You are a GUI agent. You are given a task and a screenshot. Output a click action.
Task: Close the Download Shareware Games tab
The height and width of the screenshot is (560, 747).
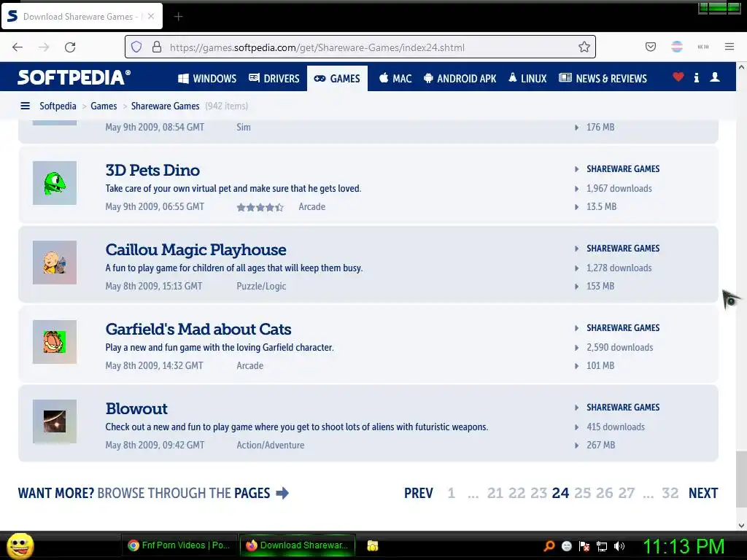coord(150,16)
